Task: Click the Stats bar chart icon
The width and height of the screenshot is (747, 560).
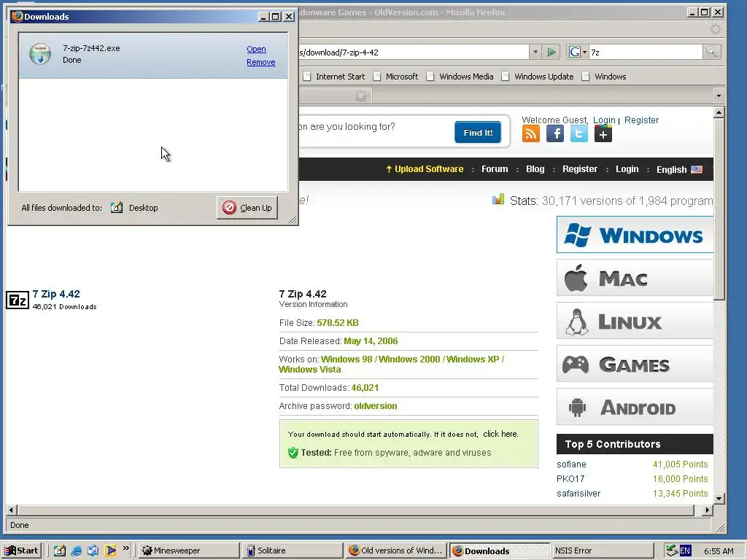Action: (x=498, y=199)
